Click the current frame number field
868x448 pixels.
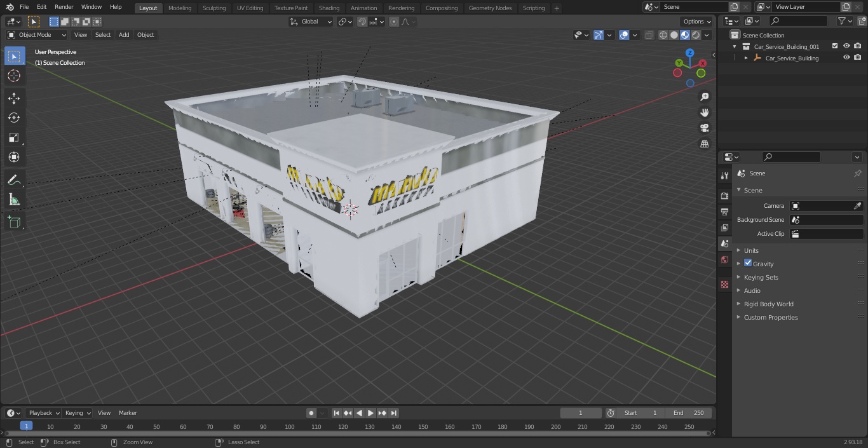click(x=581, y=413)
